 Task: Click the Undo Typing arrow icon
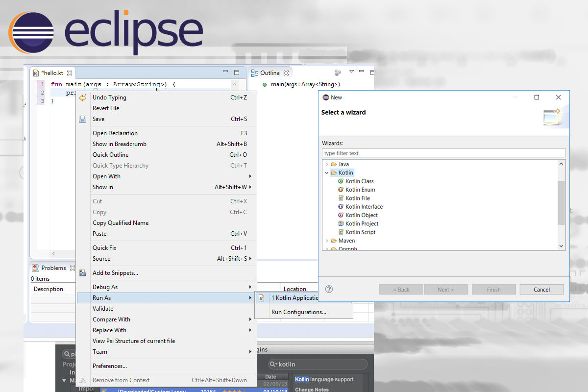point(82,97)
